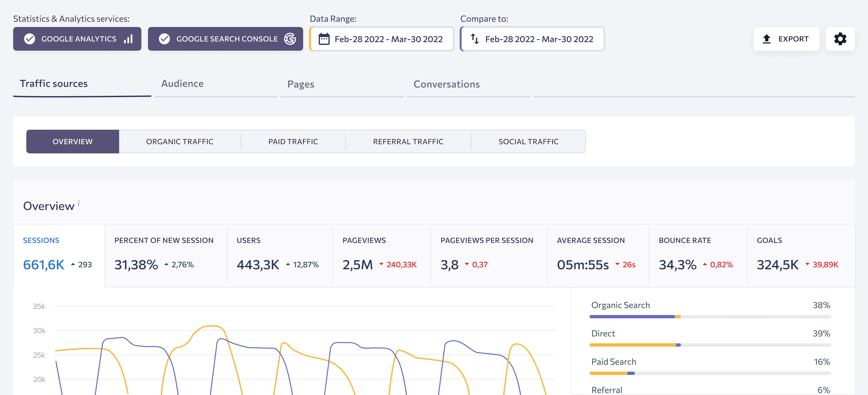Click the 05m:55s average session value
This screenshot has height=395, width=868.
[x=583, y=264]
